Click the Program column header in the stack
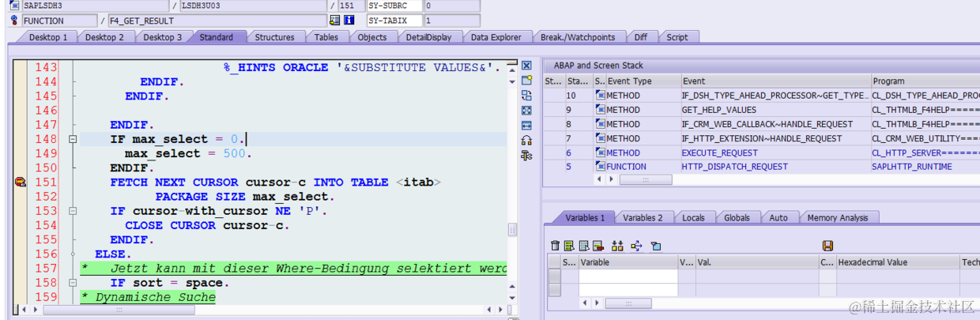The width and height of the screenshot is (980, 320). [x=925, y=81]
